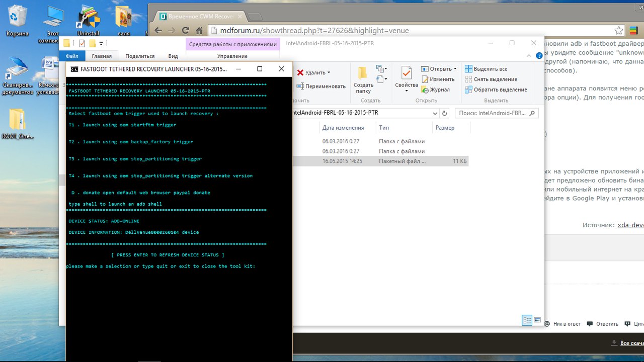Expand the Открыть dropdown arrow
The image size is (644, 362).
(x=455, y=69)
